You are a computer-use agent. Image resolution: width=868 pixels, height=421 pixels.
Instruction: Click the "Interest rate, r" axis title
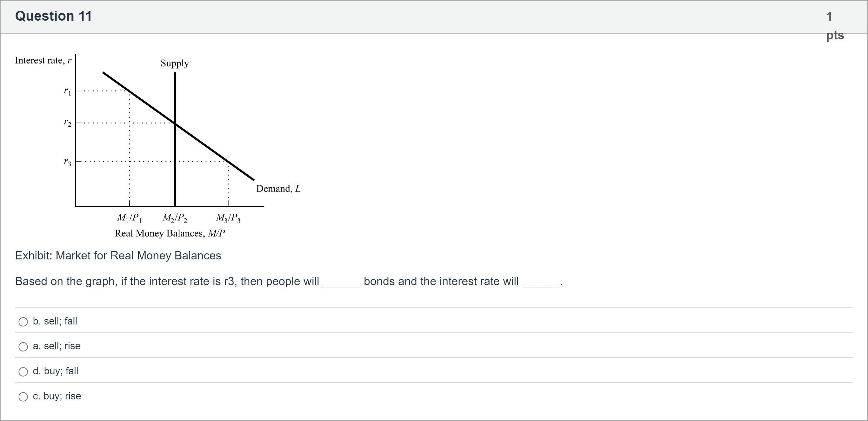(x=43, y=61)
